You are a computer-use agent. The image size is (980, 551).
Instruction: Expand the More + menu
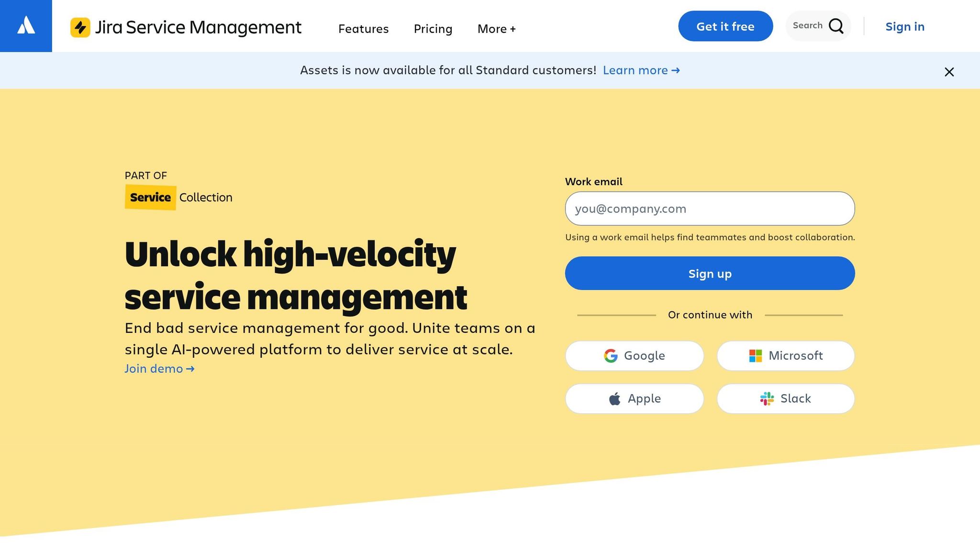[x=497, y=29]
